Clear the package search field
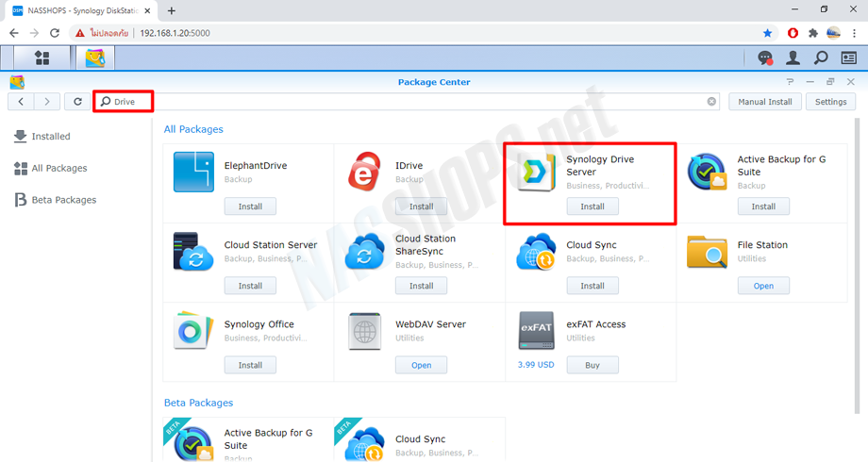The image size is (868, 462). click(x=711, y=102)
